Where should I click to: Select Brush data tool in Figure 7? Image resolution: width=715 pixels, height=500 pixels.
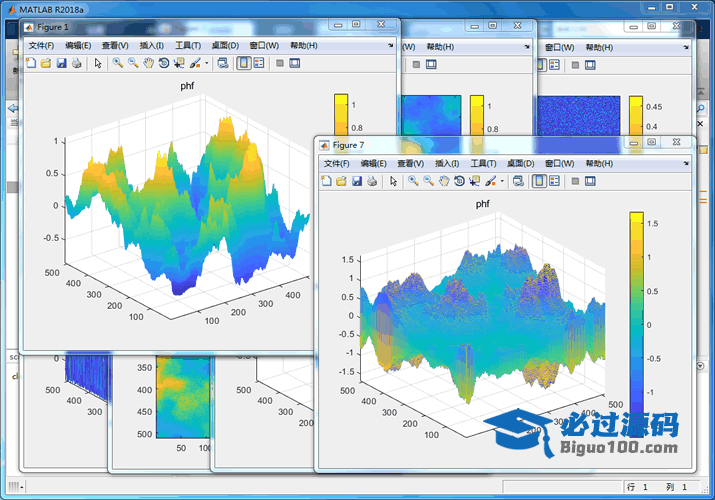[491, 181]
